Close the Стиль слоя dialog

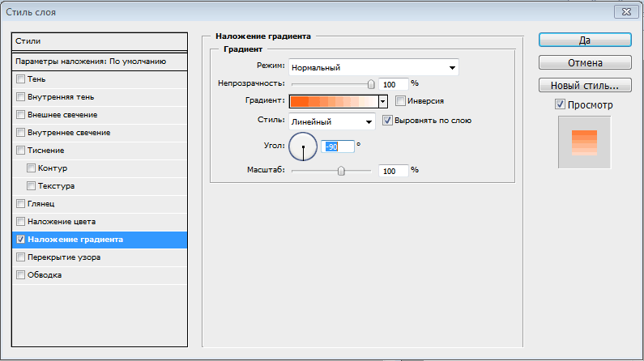coord(626,12)
